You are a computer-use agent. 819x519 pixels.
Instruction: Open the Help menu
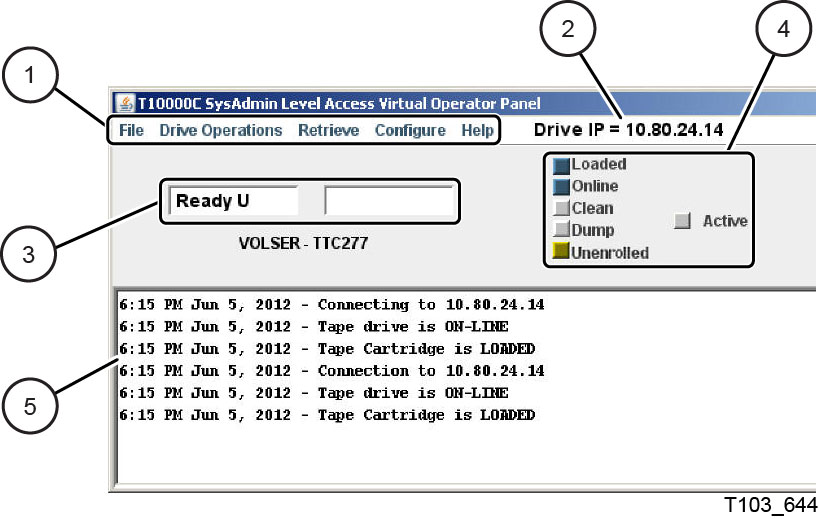[x=477, y=131]
